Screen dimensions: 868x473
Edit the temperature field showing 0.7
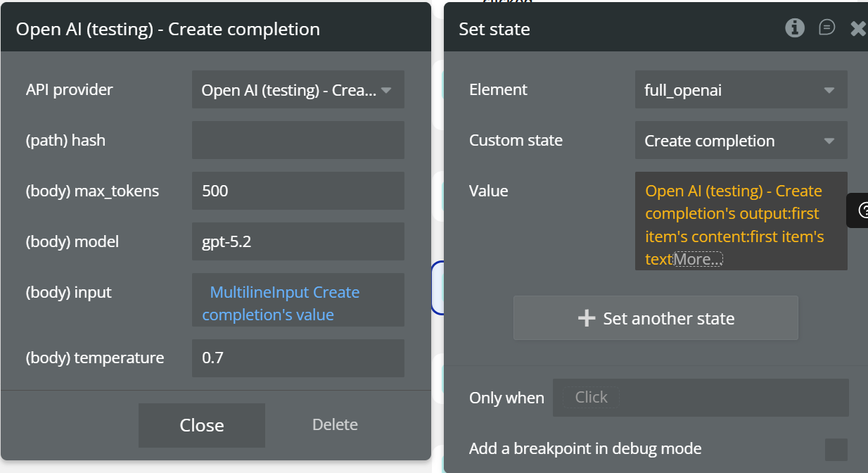coord(298,358)
